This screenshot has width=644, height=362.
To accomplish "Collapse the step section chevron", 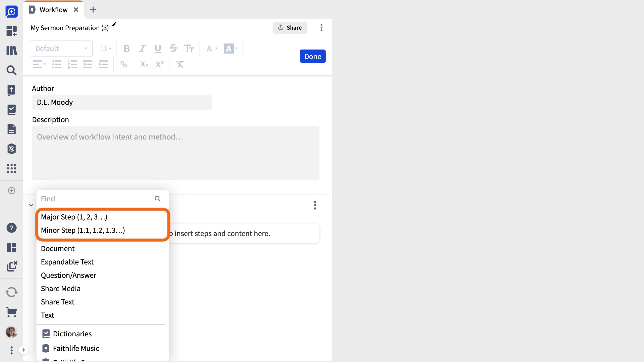I will point(31,205).
